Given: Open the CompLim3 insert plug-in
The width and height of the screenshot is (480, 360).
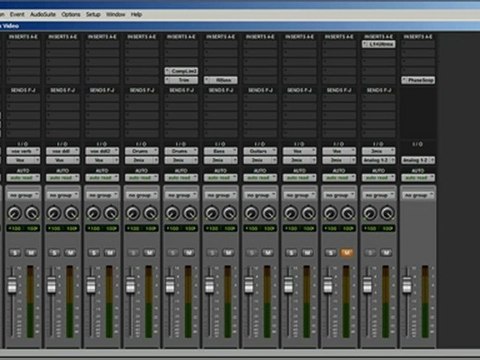Looking at the screenshot, I should 181,71.
